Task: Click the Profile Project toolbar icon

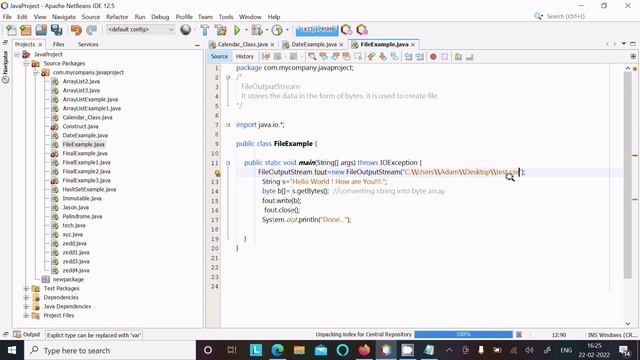Action: click(277, 30)
